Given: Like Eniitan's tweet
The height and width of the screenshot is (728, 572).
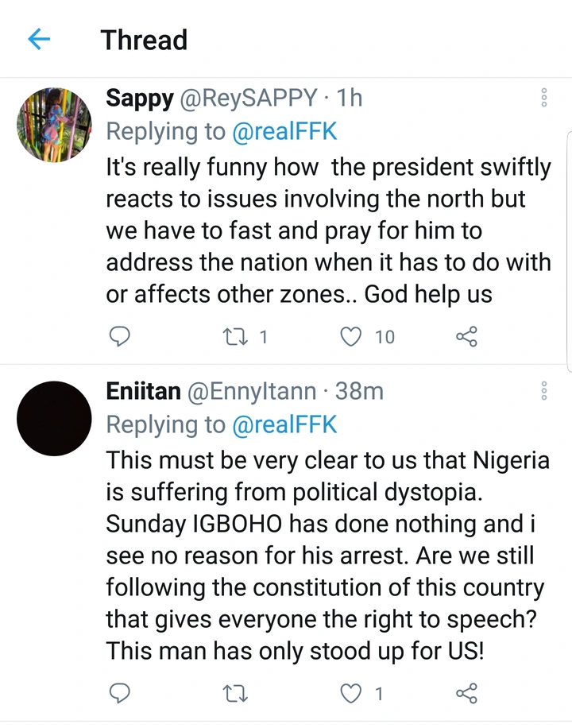Looking at the screenshot, I should [x=351, y=694].
